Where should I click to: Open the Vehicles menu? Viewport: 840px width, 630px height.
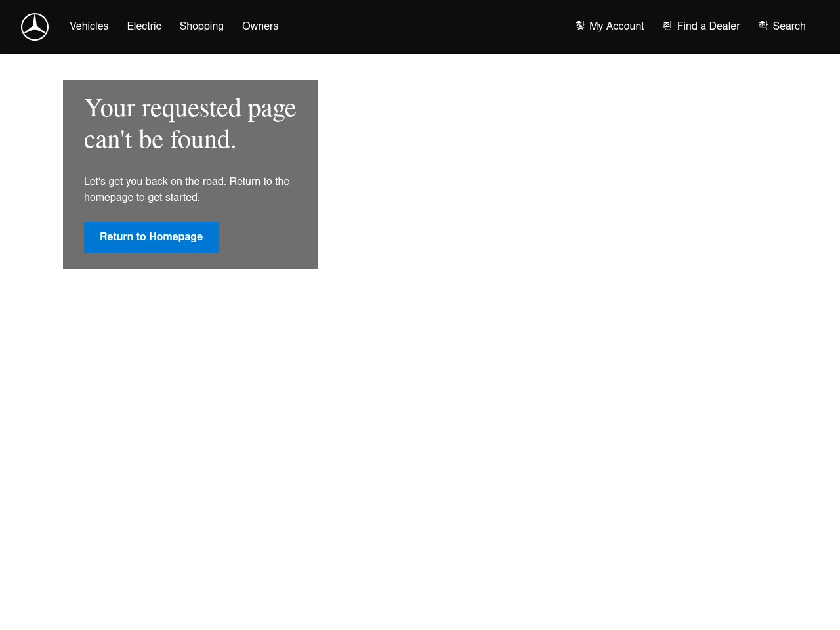pyautogui.click(x=89, y=26)
